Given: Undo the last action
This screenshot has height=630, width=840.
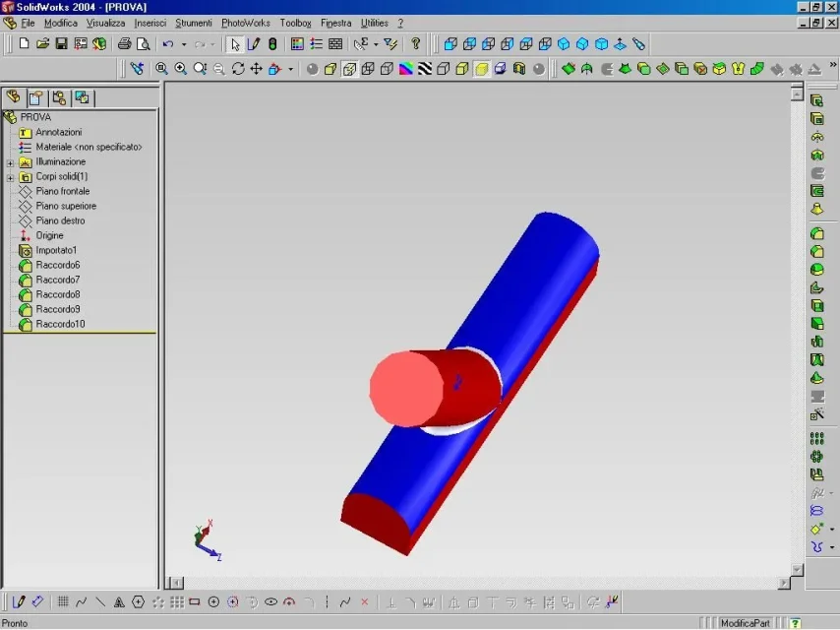Looking at the screenshot, I should [x=168, y=44].
